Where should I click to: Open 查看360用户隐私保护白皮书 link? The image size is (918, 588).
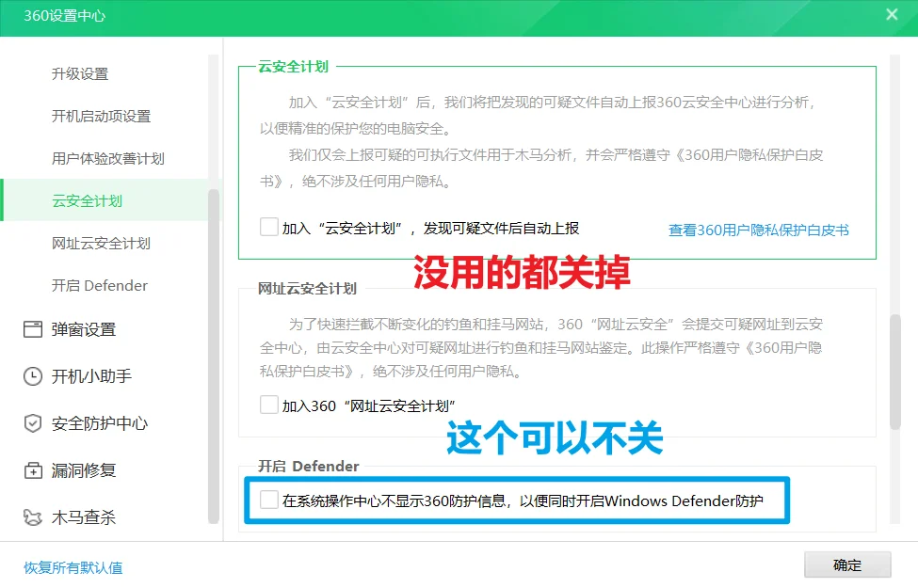(x=759, y=230)
